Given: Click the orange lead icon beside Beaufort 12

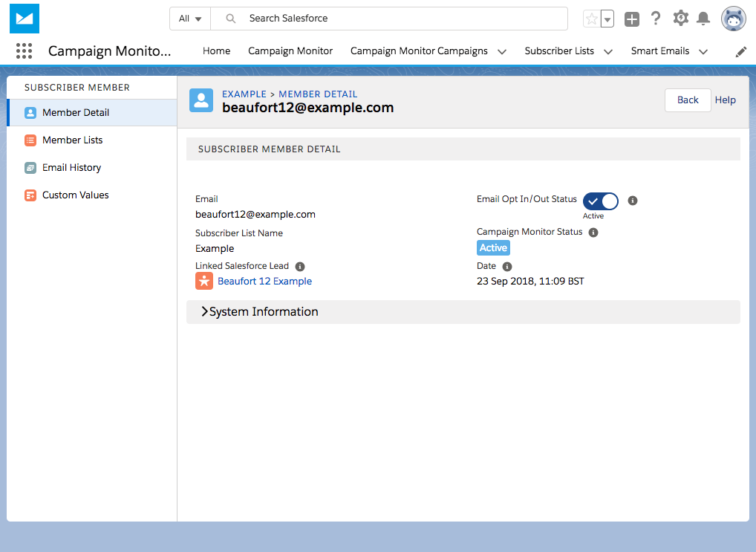Looking at the screenshot, I should point(204,281).
